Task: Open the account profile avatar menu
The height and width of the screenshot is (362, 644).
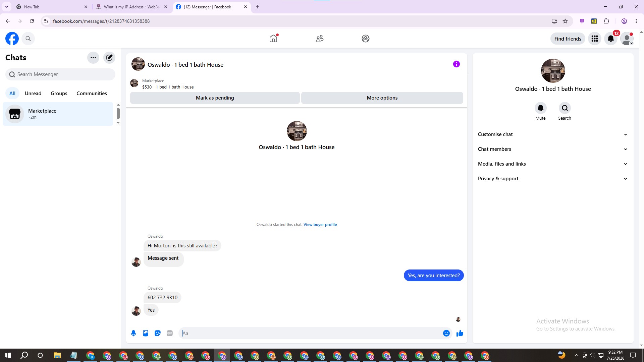Action: (x=627, y=39)
